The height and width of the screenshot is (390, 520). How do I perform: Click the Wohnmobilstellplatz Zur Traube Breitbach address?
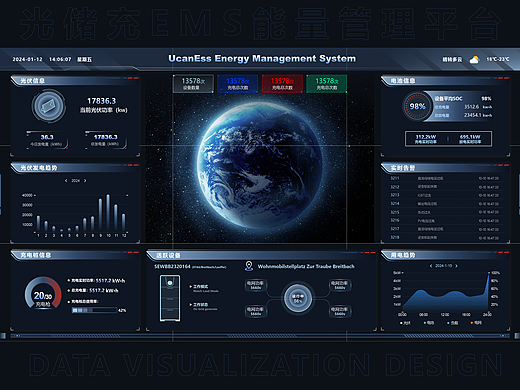[x=306, y=266]
